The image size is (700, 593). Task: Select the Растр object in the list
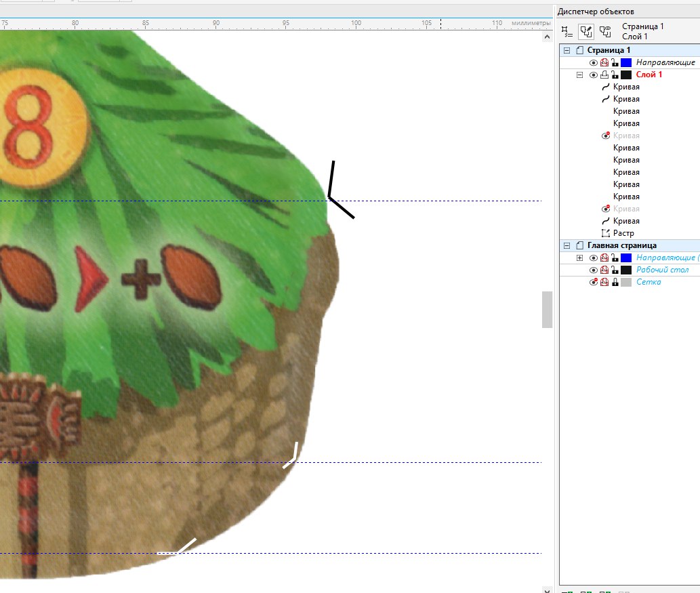pos(623,233)
